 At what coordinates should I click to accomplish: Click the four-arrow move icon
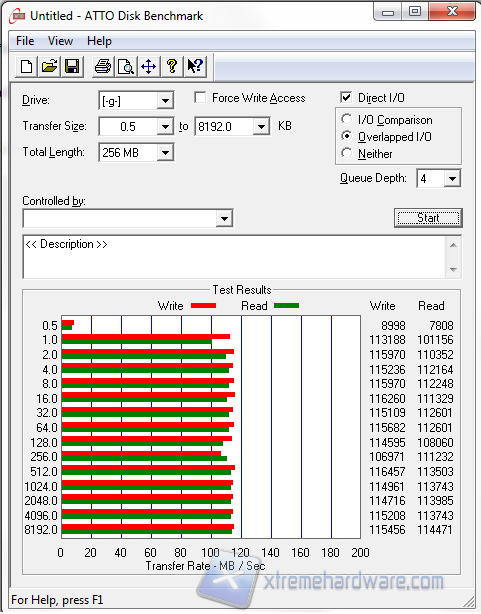(148, 66)
